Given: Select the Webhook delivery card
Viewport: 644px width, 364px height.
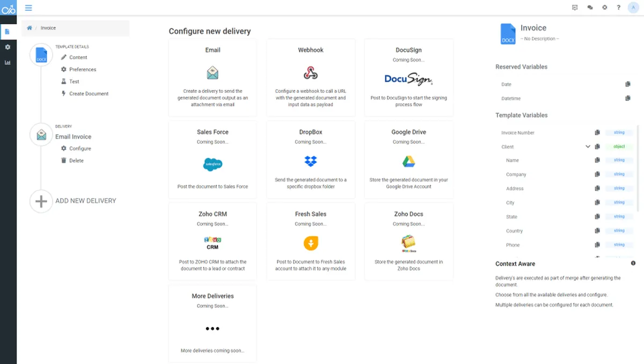Looking at the screenshot, I should pyautogui.click(x=311, y=77).
